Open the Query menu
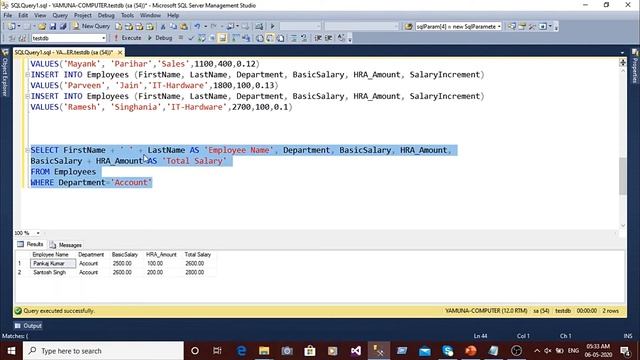 pos(60,16)
